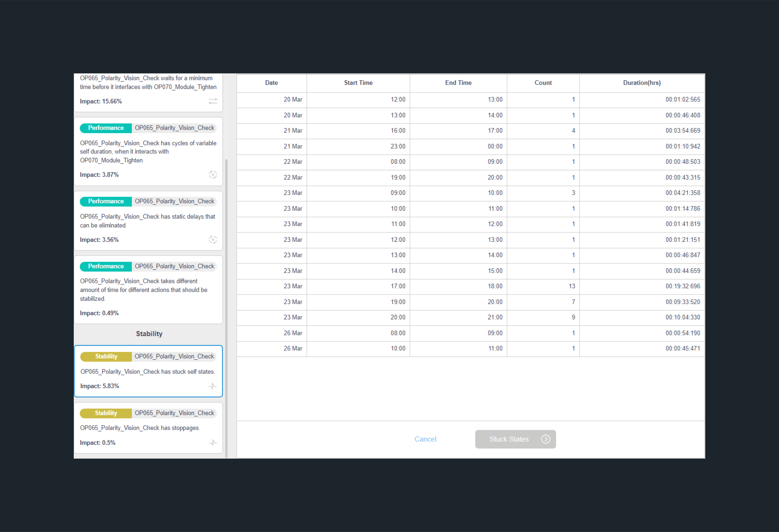Click pulse icon beside Impact 0.5%
This screenshot has height=532, width=779.
coord(213,443)
